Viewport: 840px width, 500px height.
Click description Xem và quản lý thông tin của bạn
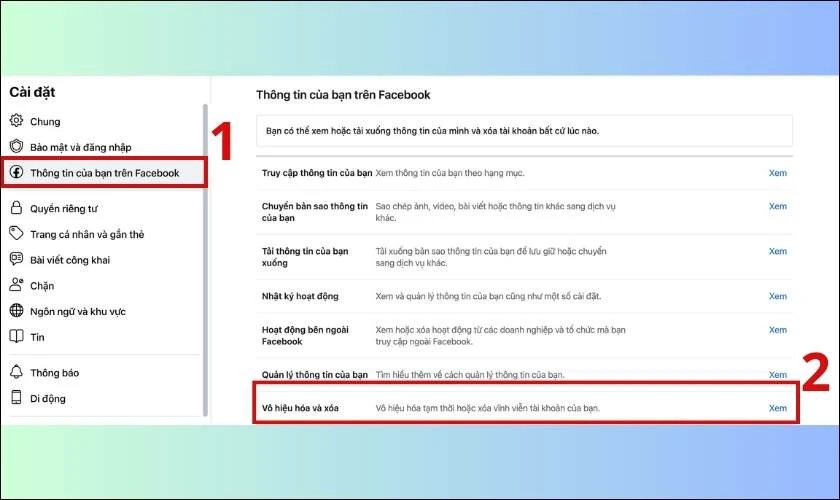click(x=488, y=296)
